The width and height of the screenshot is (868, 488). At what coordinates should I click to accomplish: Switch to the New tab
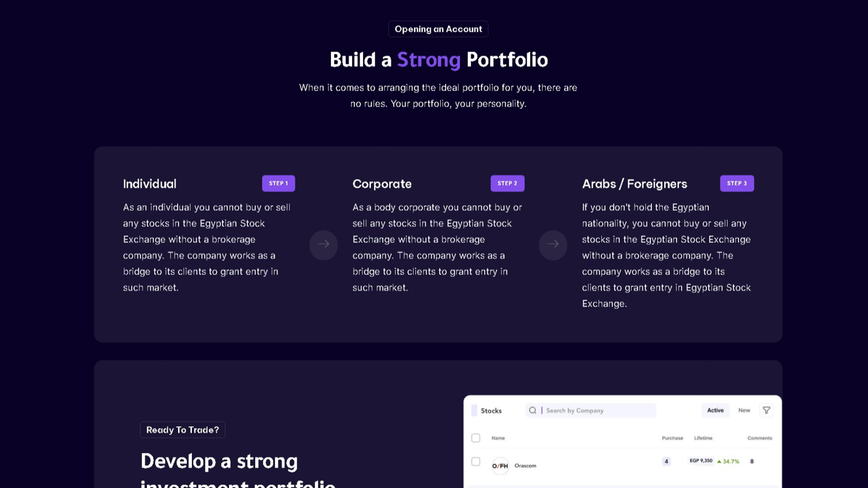[744, 410]
